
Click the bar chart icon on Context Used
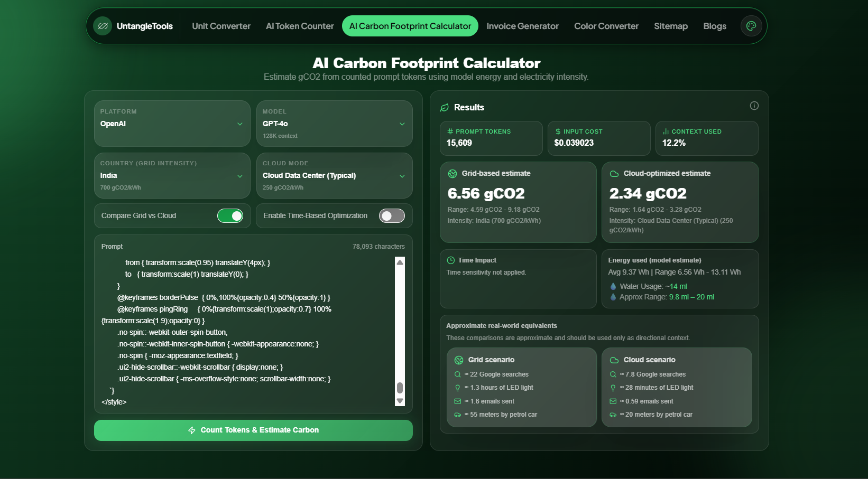point(666,132)
